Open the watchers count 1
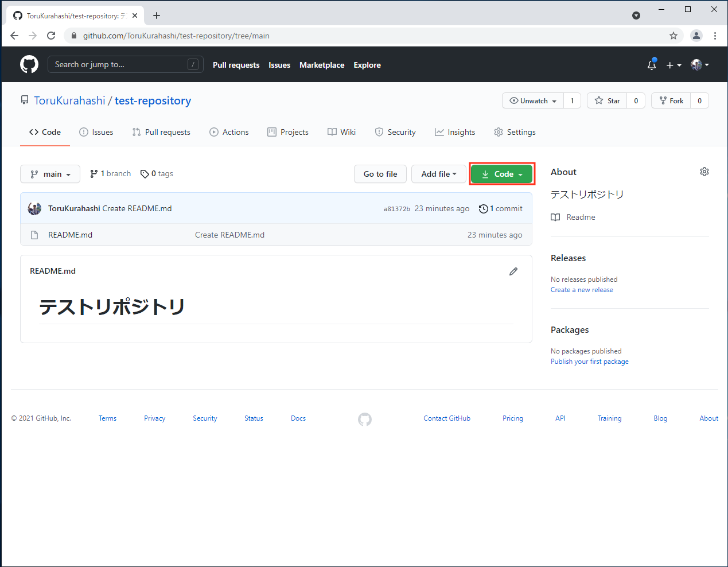Image resolution: width=728 pixels, height=567 pixels. [x=572, y=100]
